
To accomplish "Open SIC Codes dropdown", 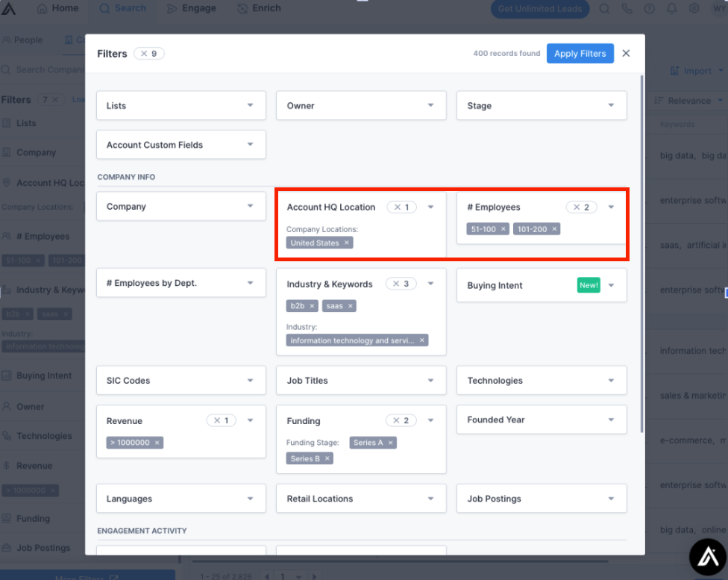I will (x=181, y=380).
